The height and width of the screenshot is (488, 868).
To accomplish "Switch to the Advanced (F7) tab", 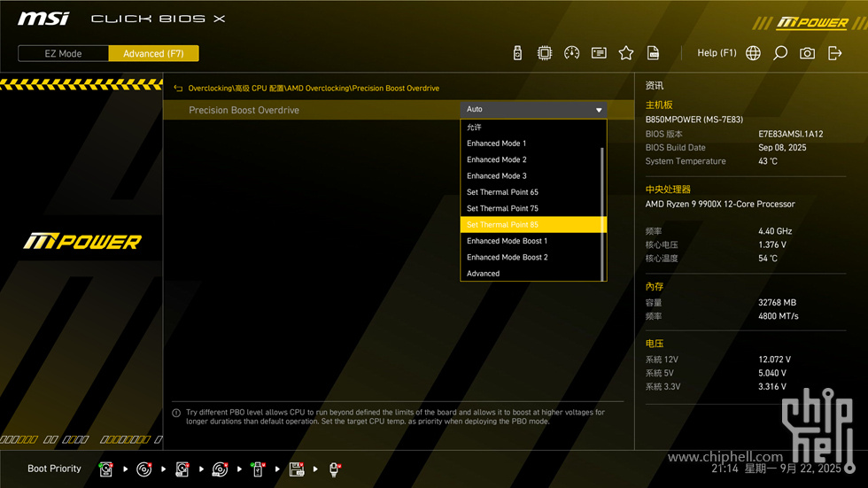I will (x=153, y=54).
